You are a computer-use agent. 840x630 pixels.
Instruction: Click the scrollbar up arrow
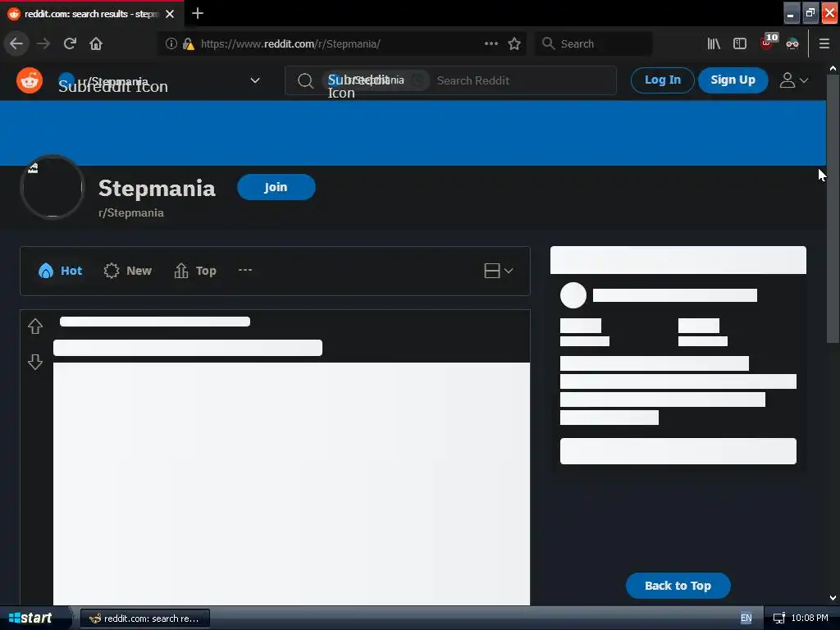tap(833, 69)
